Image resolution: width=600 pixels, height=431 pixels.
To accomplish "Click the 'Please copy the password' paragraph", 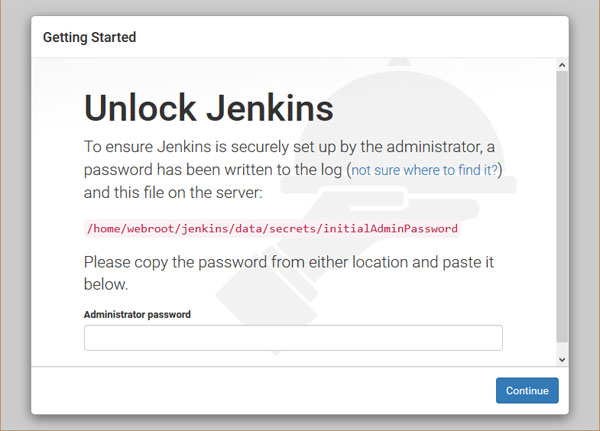I will [289, 273].
